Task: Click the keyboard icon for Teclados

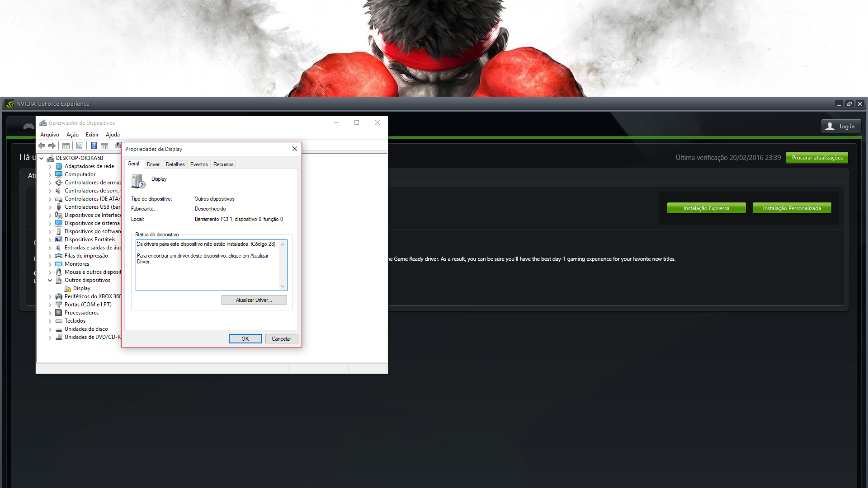Action: 59,321
